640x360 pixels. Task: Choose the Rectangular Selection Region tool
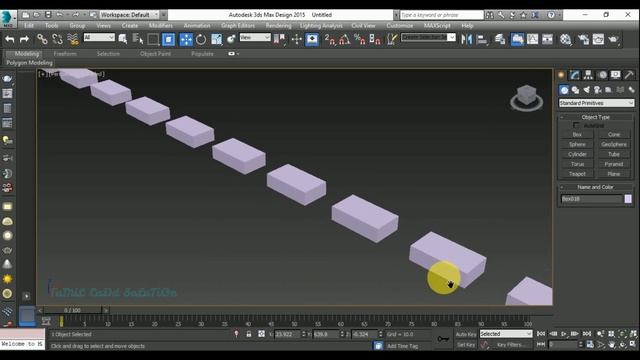pyautogui.click(x=153, y=39)
